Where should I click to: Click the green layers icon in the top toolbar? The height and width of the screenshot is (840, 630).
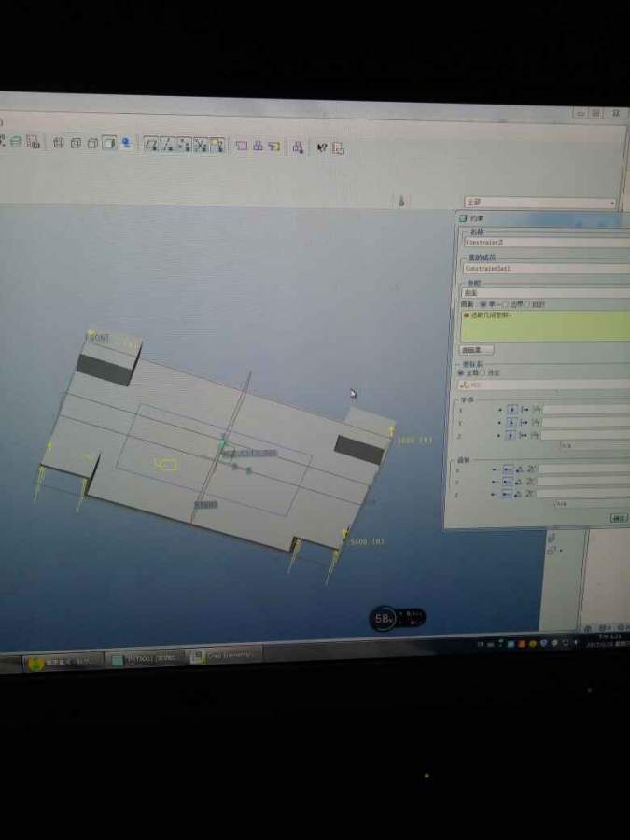(16, 142)
